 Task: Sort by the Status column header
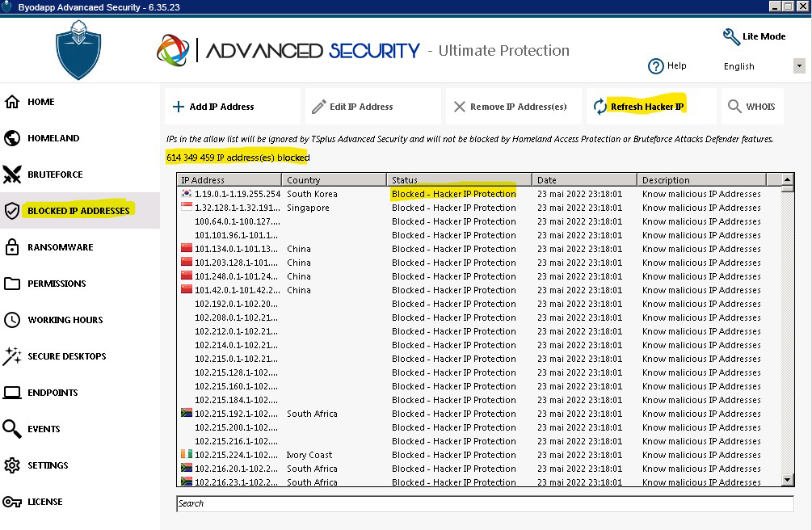(460, 180)
